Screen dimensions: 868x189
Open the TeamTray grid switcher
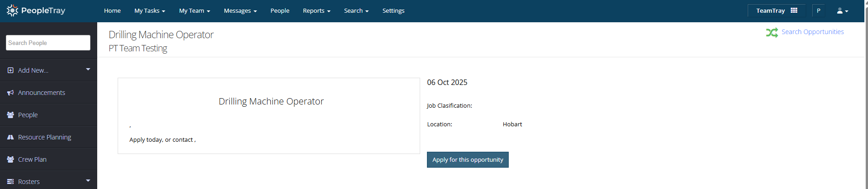click(x=776, y=10)
